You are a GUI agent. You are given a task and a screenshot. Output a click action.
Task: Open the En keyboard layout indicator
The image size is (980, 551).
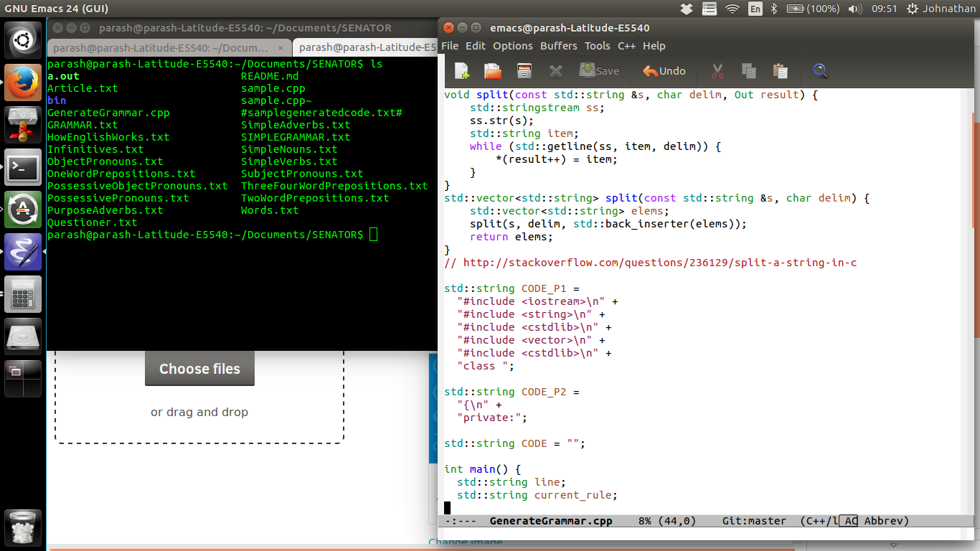tap(755, 9)
